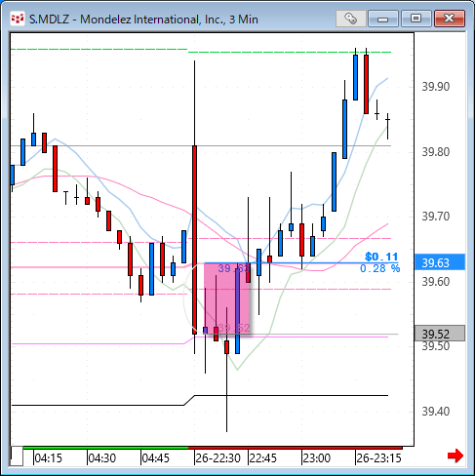
Task: Select the pink shaded trade rectangle
Action: (x=227, y=298)
